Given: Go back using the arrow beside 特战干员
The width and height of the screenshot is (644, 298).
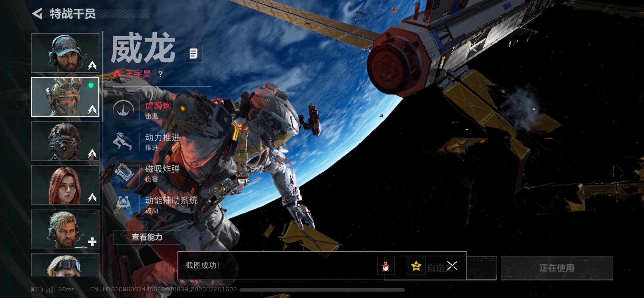Looking at the screenshot, I should [37, 14].
